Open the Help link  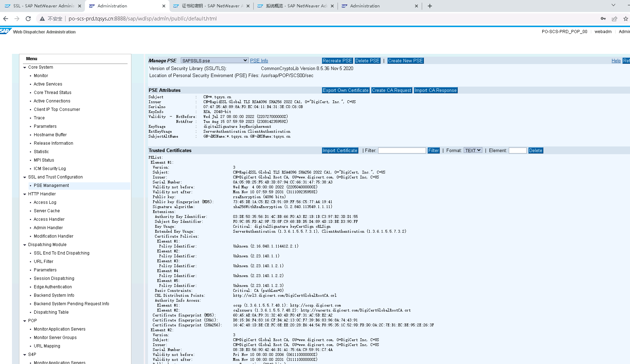click(x=616, y=61)
